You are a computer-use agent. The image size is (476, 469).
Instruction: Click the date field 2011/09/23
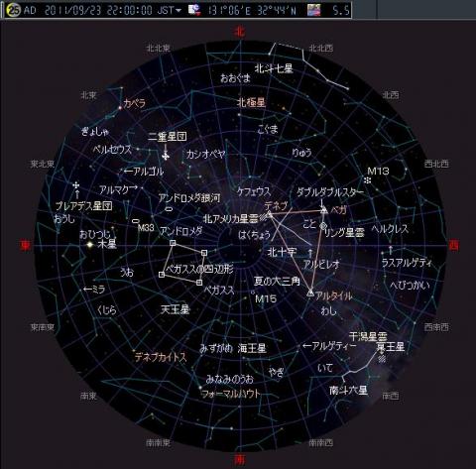(x=72, y=10)
